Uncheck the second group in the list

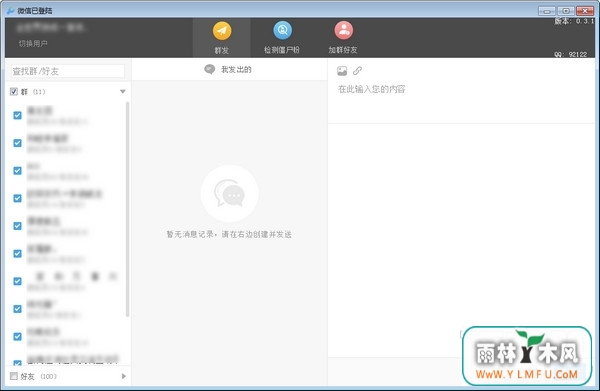click(17, 143)
